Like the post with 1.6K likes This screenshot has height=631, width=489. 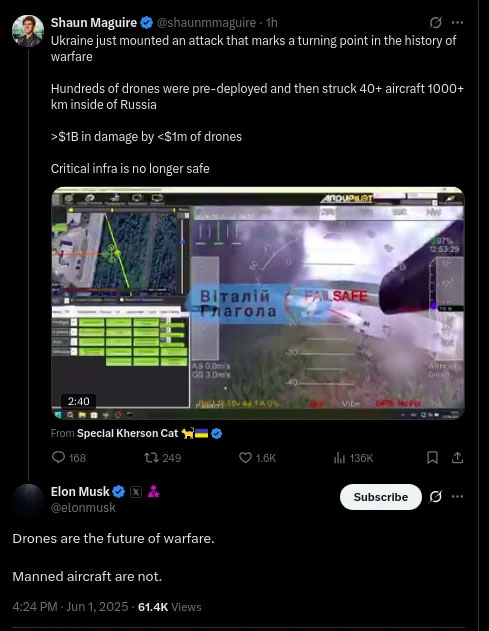point(245,458)
